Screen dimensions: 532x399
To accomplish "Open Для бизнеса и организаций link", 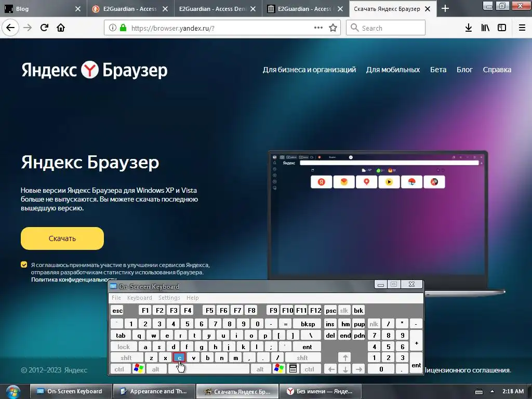I will point(309,70).
